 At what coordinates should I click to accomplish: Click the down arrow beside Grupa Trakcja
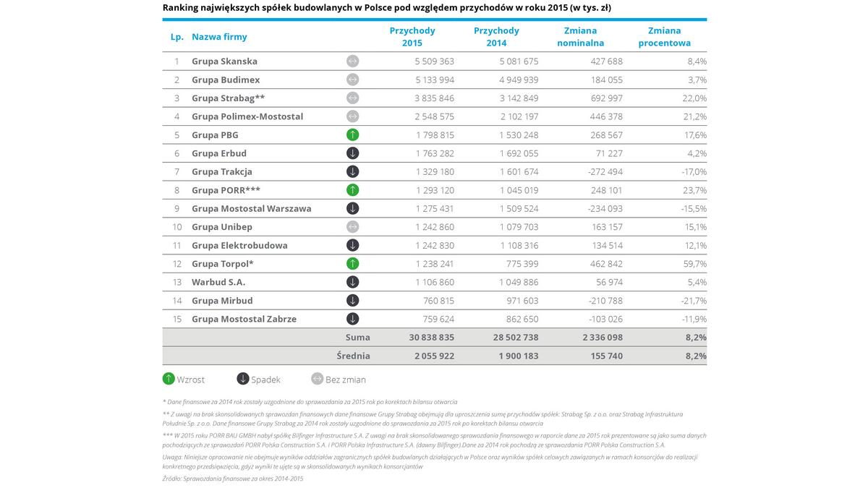[352, 172]
